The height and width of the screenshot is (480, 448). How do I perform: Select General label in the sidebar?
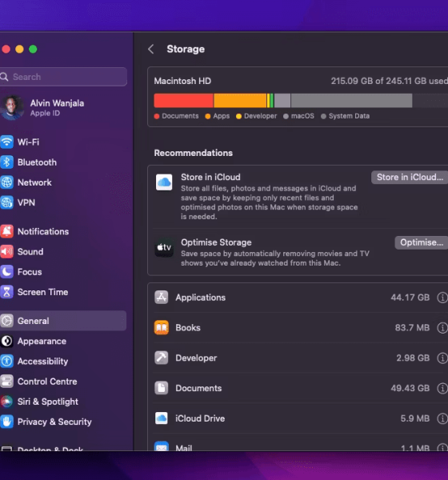coord(33,321)
